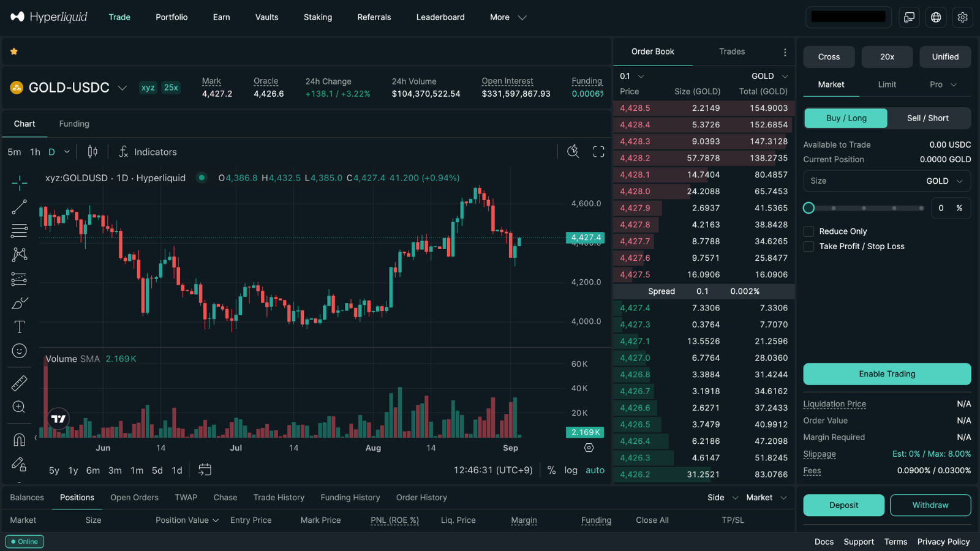Click the chart alert clock icon

click(x=573, y=152)
